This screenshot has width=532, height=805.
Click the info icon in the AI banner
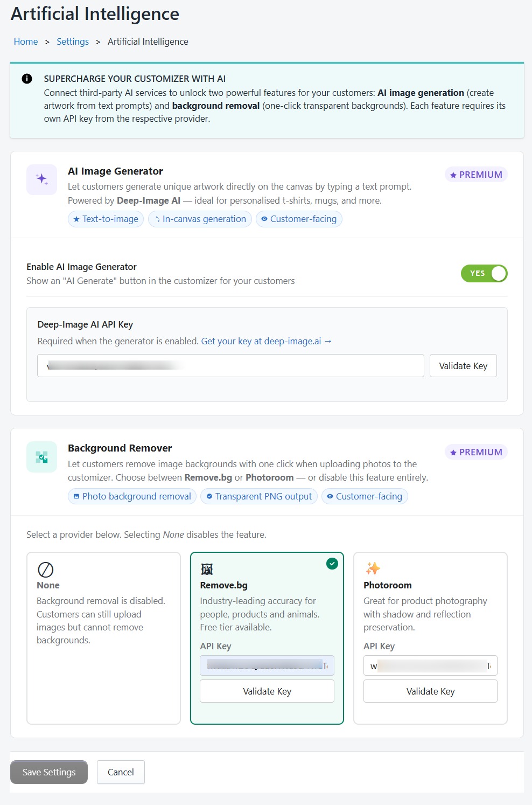pyautogui.click(x=26, y=78)
